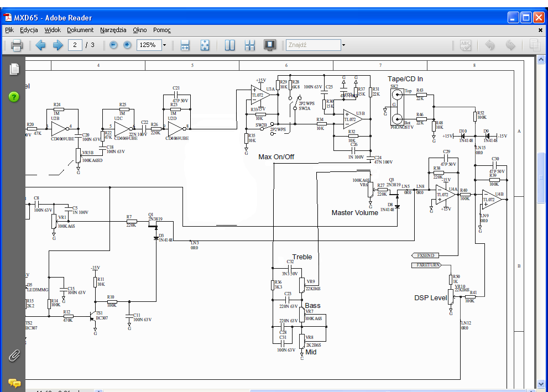Open the Edycja menu

click(29, 30)
